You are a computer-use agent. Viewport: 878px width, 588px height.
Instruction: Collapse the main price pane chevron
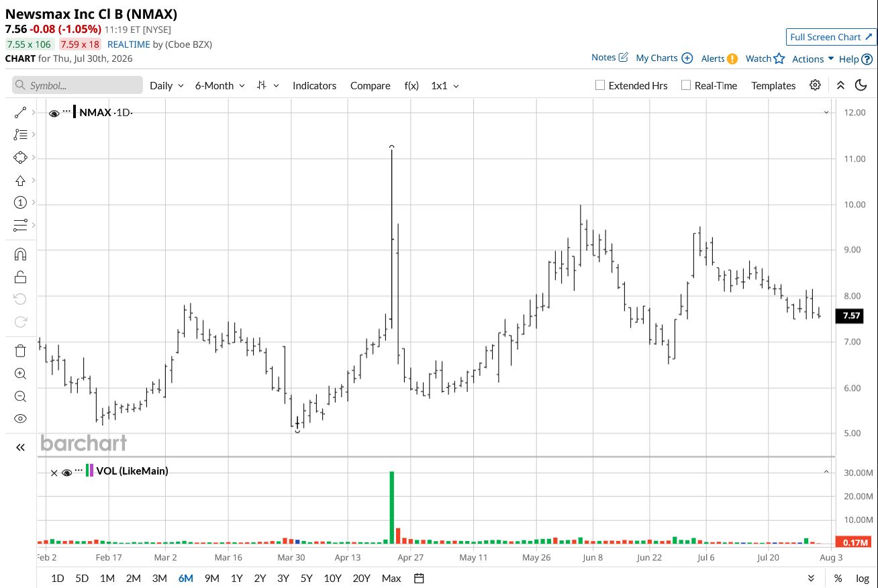pos(826,112)
